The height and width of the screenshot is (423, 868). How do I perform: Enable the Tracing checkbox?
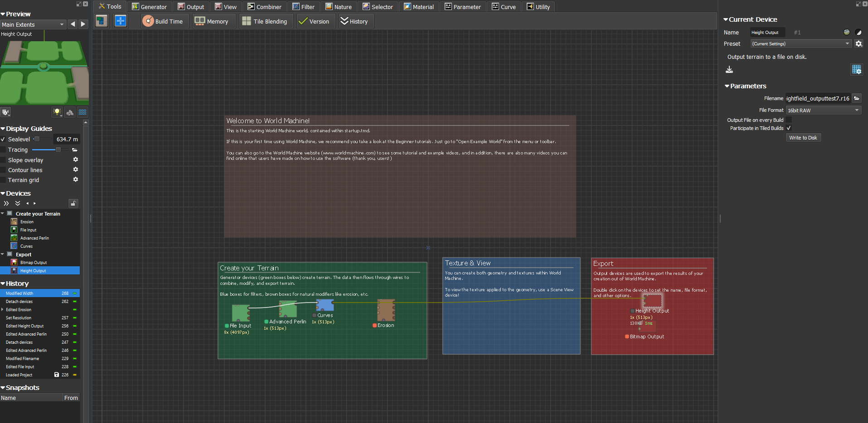click(x=3, y=150)
